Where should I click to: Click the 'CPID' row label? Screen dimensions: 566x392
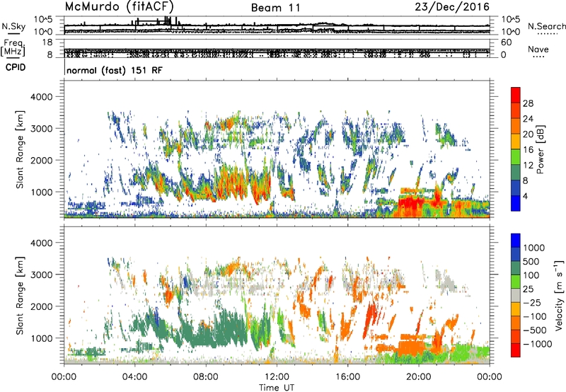[x=16, y=67]
